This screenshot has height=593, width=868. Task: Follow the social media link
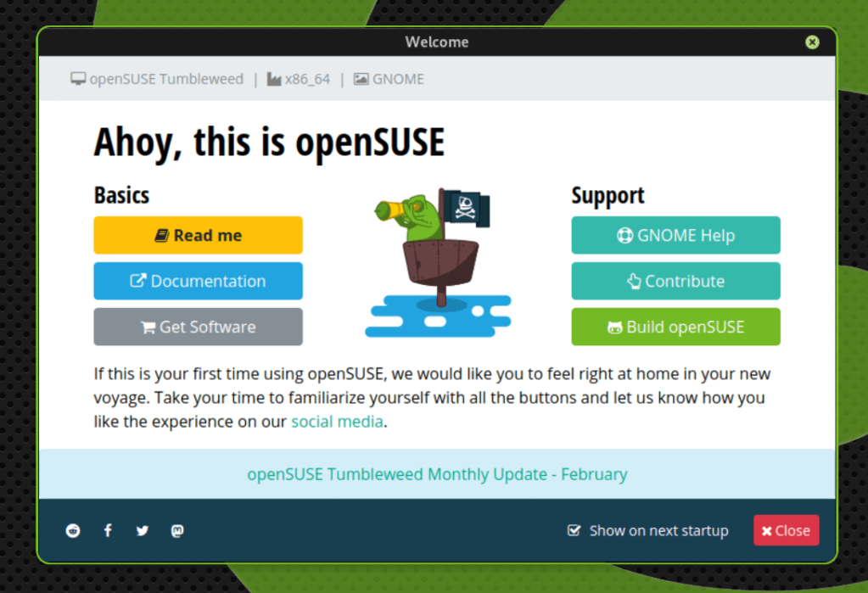(x=337, y=422)
